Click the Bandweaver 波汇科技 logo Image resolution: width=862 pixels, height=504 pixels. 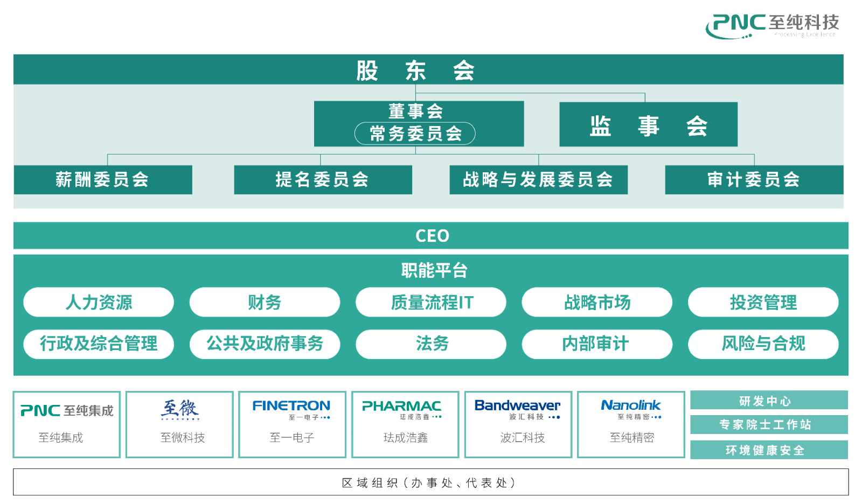[x=517, y=409]
